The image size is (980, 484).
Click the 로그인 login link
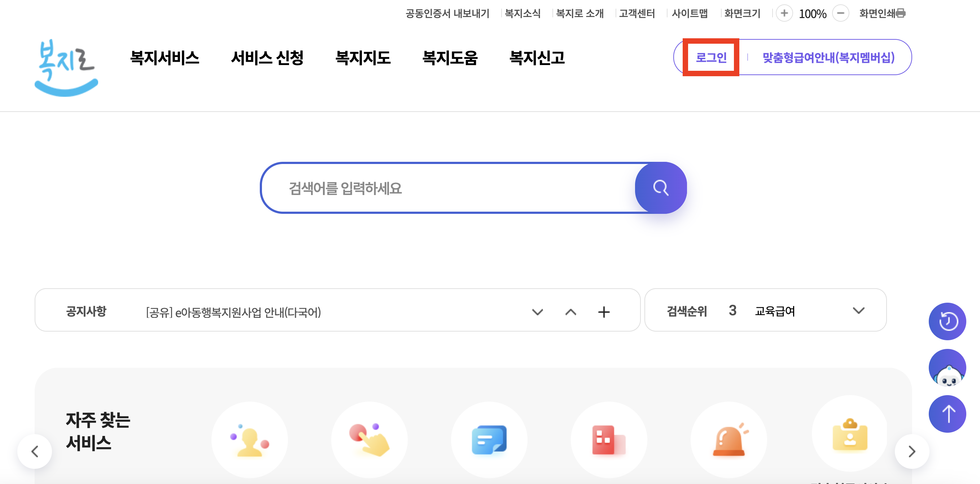coord(711,58)
